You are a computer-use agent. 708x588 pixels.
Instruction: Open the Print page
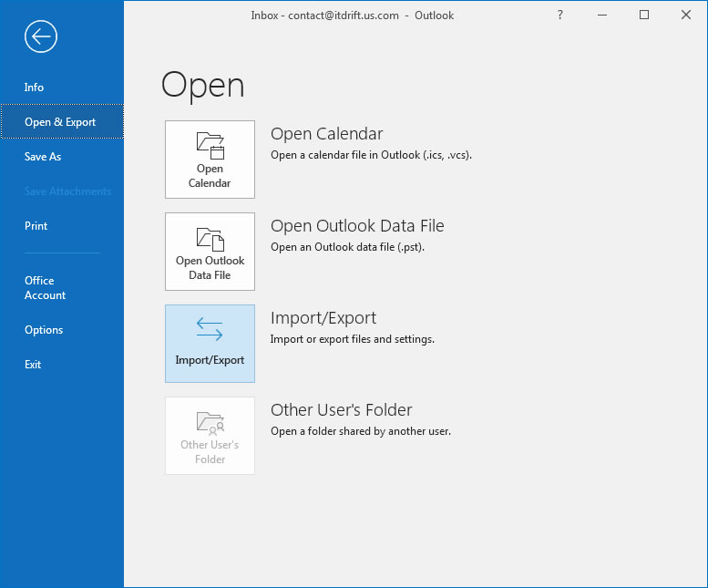(36, 226)
